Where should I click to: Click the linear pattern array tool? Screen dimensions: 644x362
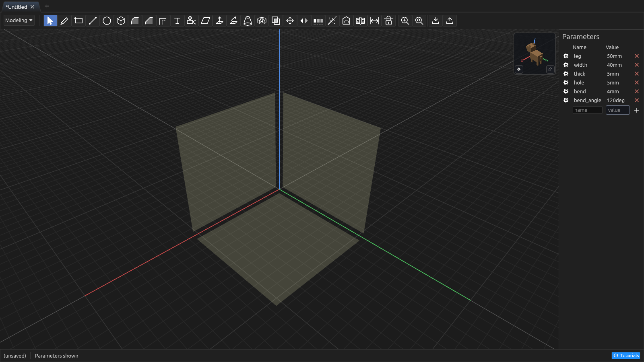coord(318,21)
